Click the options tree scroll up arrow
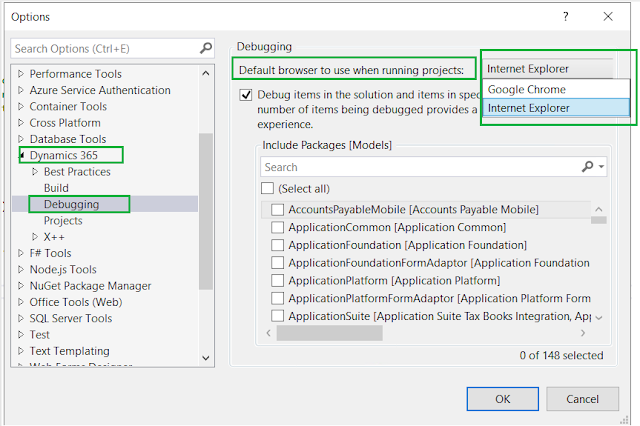This screenshot has height=426, width=640. [206, 73]
